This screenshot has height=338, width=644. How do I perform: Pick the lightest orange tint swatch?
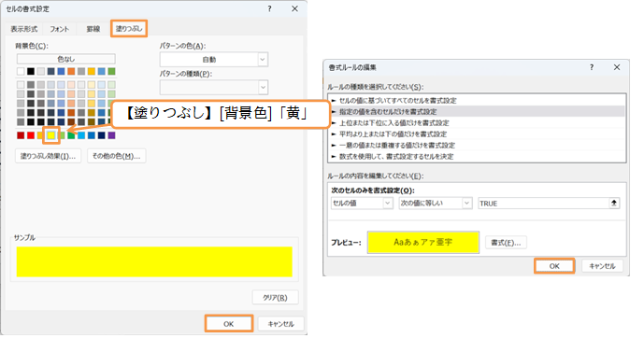tap(71, 84)
